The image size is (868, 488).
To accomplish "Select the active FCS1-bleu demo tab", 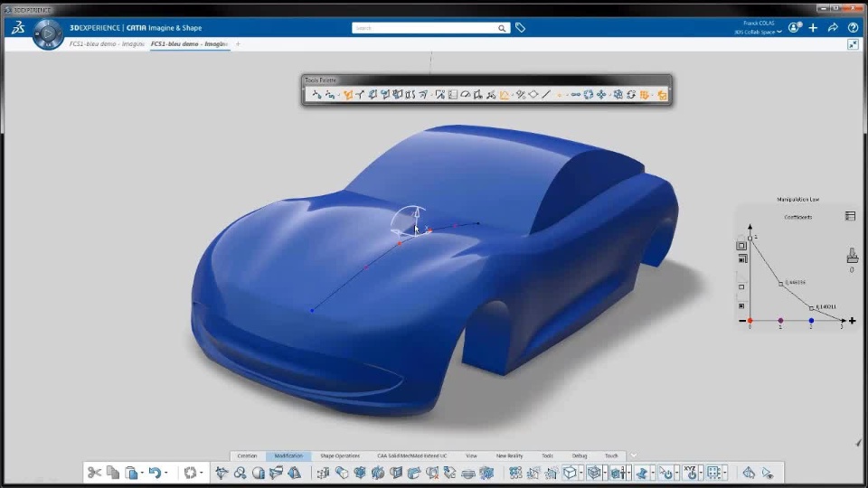I will (189, 43).
